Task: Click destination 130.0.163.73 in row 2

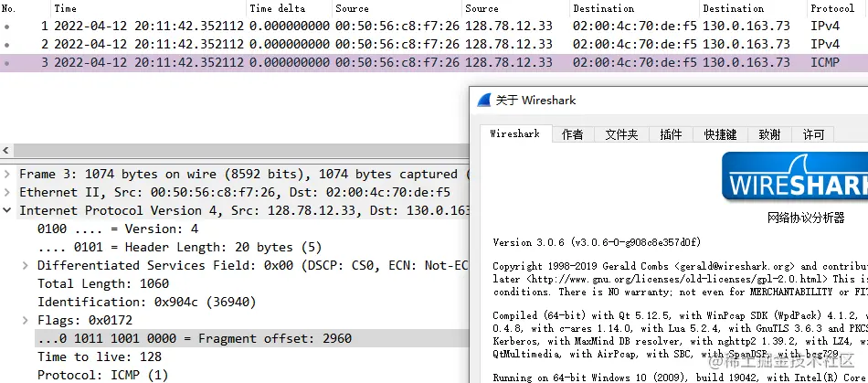Action: pos(746,44)
